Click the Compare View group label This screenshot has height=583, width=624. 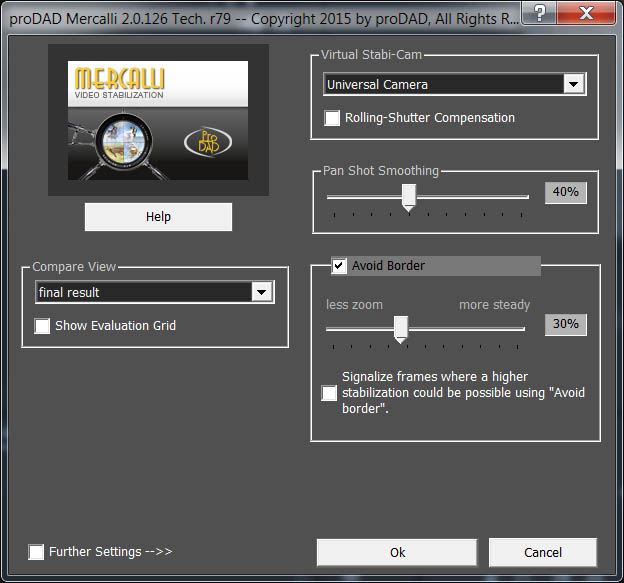pos(74,267)
